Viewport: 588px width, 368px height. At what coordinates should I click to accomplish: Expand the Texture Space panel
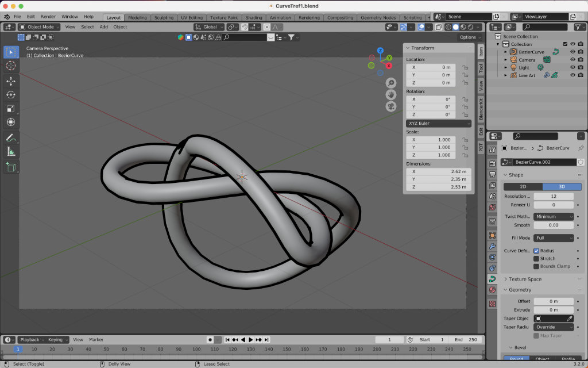pos(525,279)
